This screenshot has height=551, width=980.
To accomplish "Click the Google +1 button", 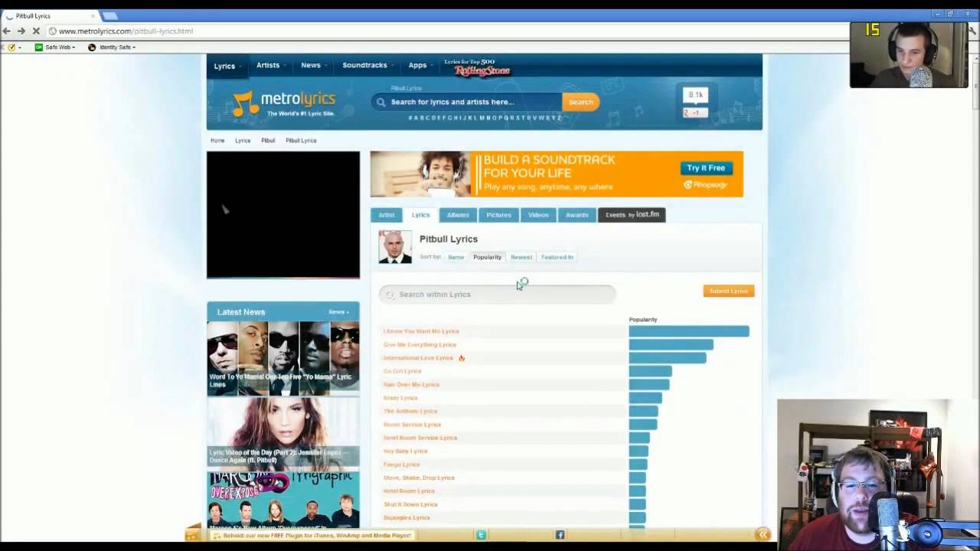I will click(x=695, y=113).
